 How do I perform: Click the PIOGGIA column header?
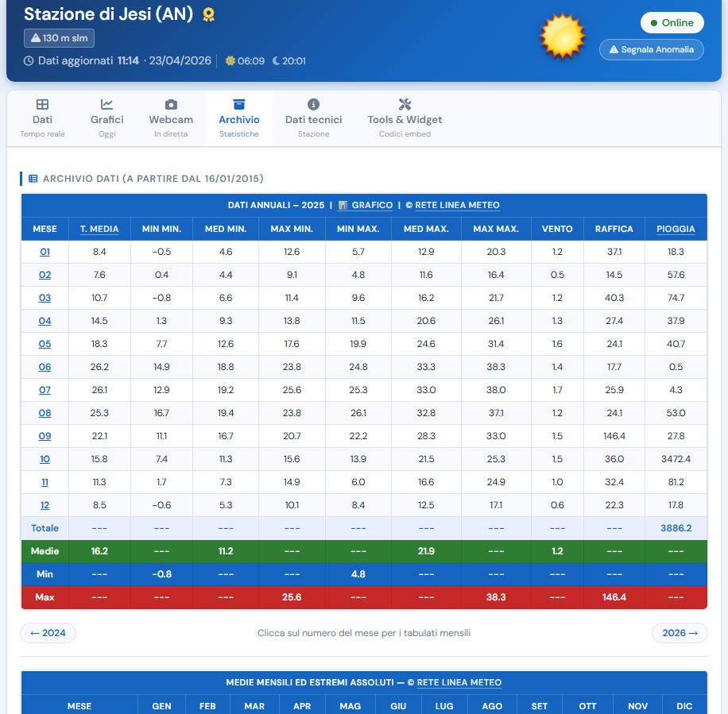[x=676, y=229]
